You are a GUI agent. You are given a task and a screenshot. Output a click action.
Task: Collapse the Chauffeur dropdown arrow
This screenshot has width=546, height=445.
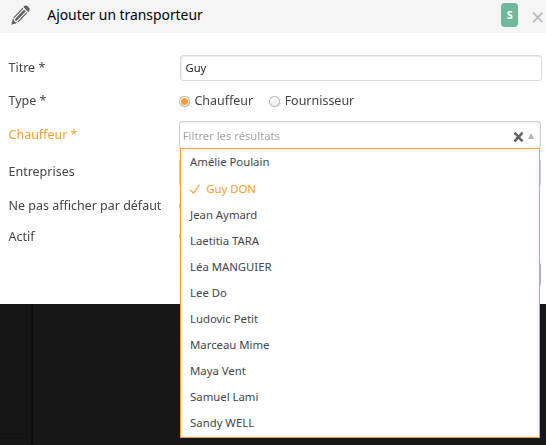531,136
